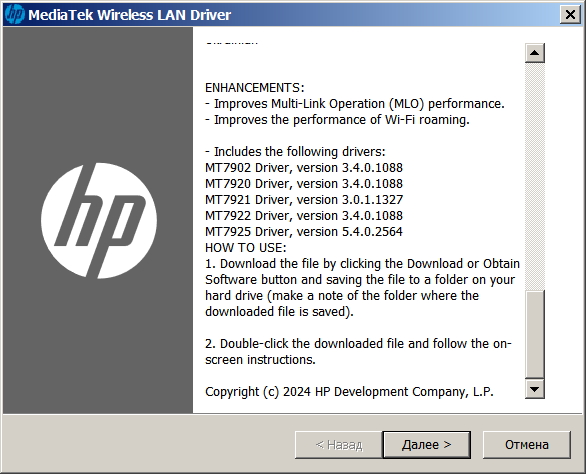The height and width of the screenshot is (474, 586).
Task: Click step 2 about the downloaded file
Action: 358,351
